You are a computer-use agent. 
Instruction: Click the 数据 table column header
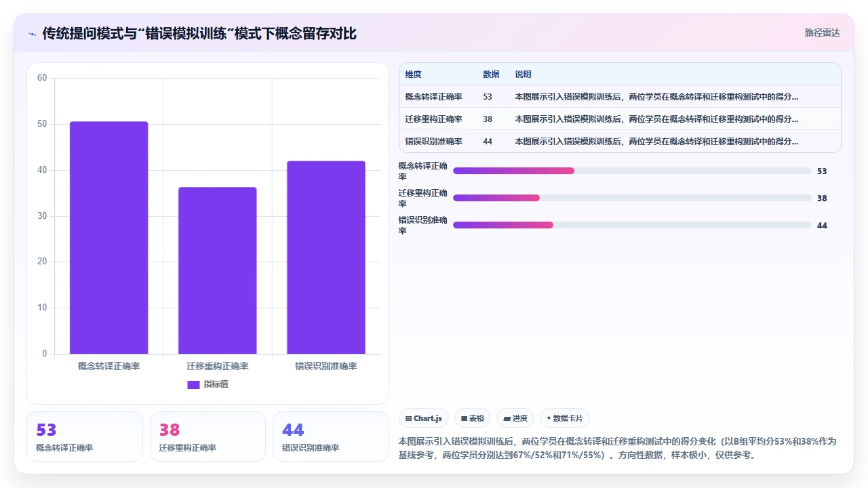pyautogui.click(x=491, y=74)
